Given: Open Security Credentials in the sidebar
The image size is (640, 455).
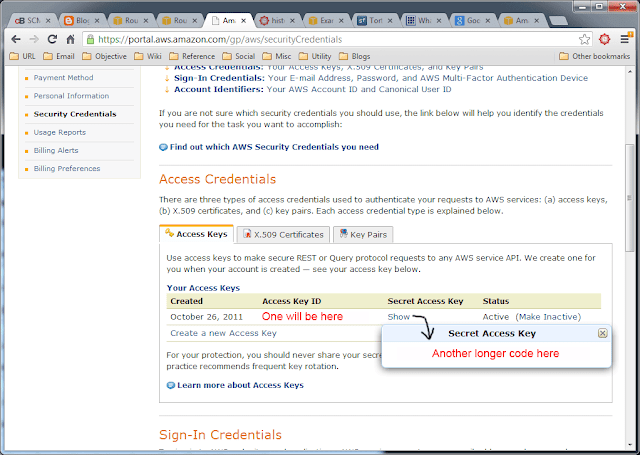Looking at the screenshot, I should click(75, 114).
